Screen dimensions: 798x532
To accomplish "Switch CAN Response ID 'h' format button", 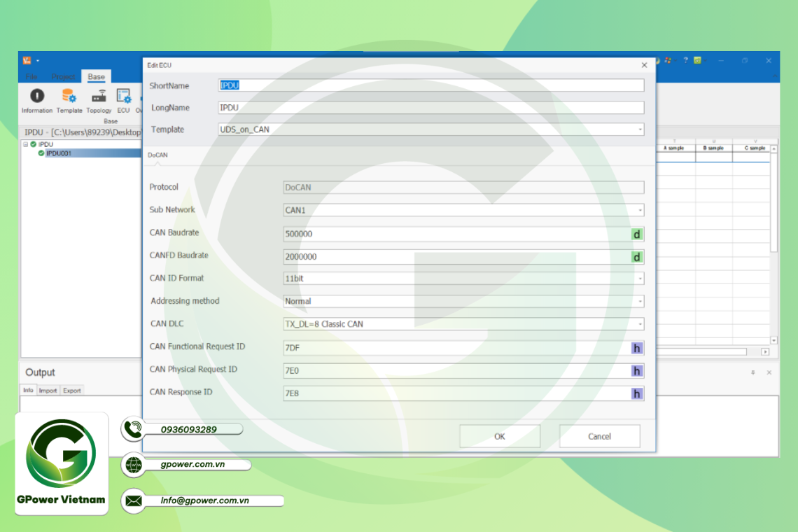I will (636, 393).
